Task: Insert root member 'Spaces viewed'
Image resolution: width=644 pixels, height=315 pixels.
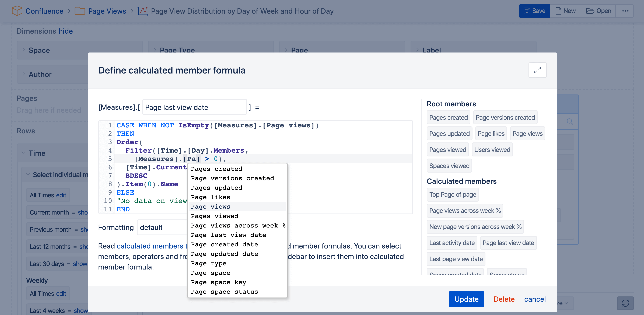Action: 449,166
